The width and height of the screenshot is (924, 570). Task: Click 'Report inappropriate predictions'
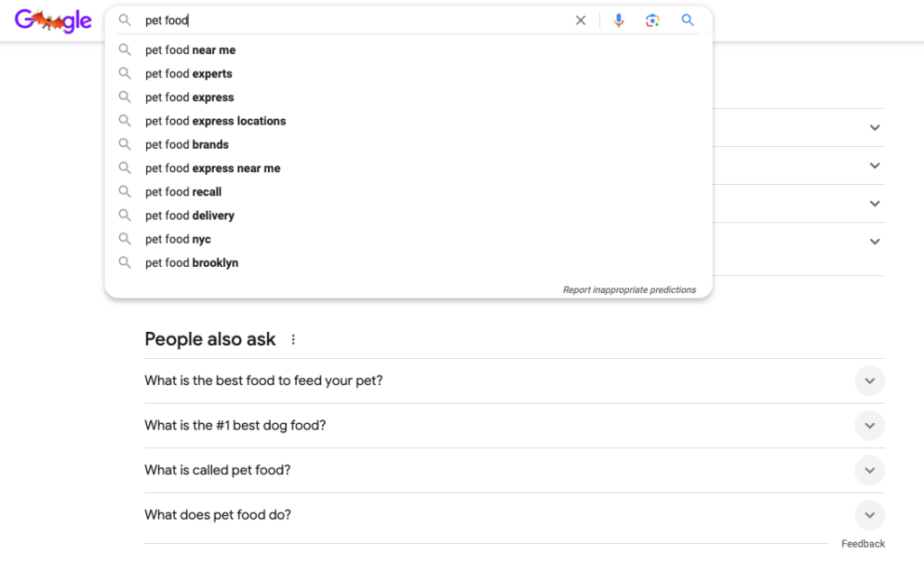(630, 290)
